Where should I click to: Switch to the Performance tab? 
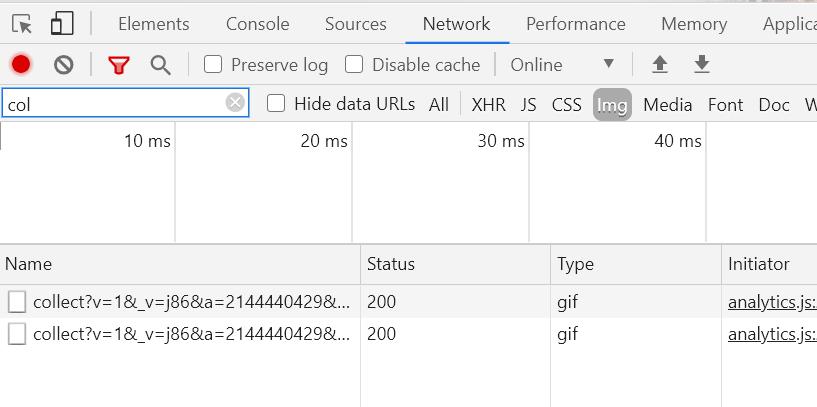(576, 24)
